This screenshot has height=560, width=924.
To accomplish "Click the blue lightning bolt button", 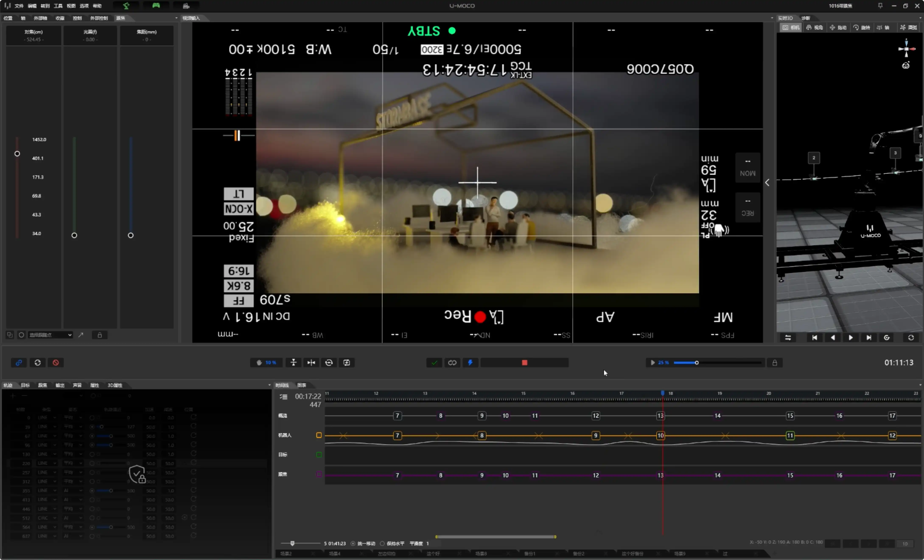I will [470, 363].
